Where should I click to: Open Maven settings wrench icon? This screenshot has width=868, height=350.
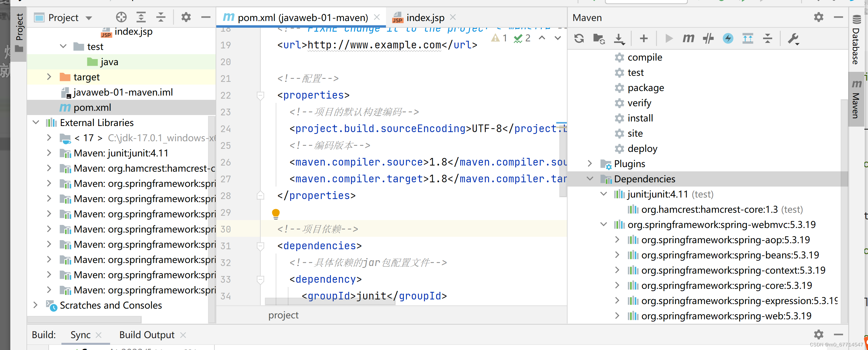coord(793,38)
